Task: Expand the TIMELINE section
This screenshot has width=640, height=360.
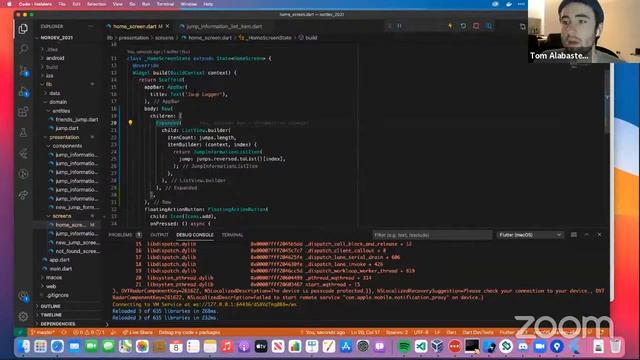Action: [x=51, y=315]
